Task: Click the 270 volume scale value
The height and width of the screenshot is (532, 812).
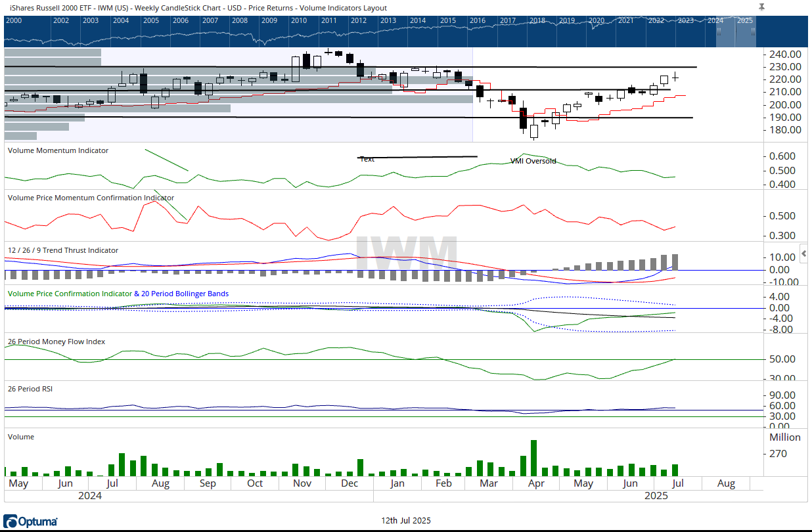Action: point(778,454)
